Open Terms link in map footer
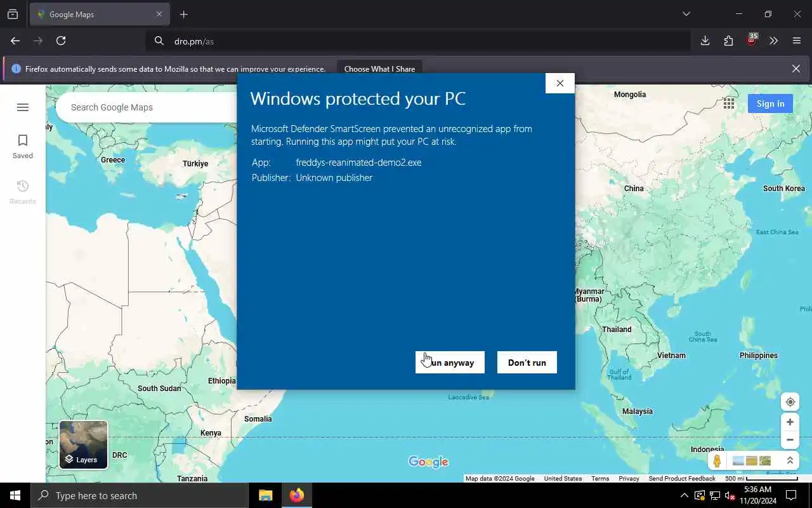 pyautogui.click(x=600, y=479)
